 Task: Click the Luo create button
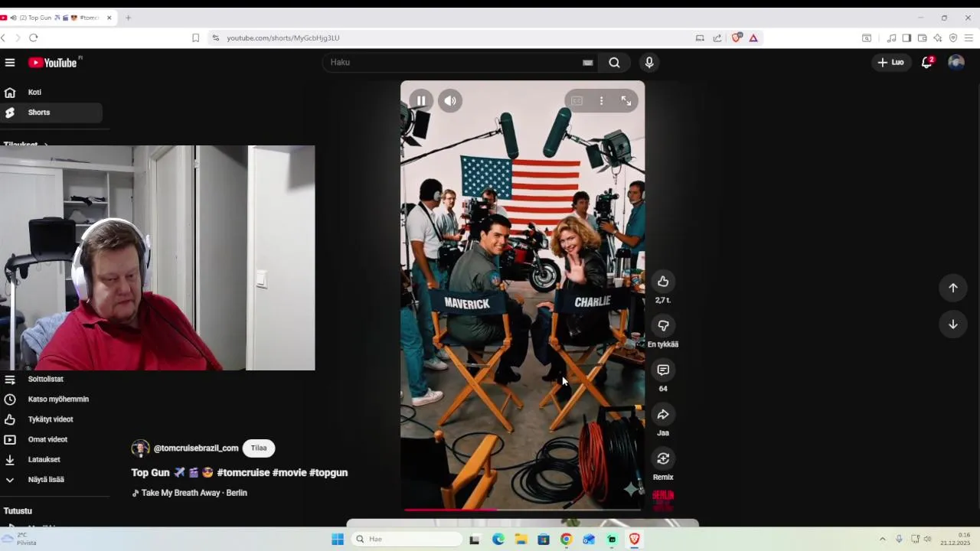[x=890, y=63]
